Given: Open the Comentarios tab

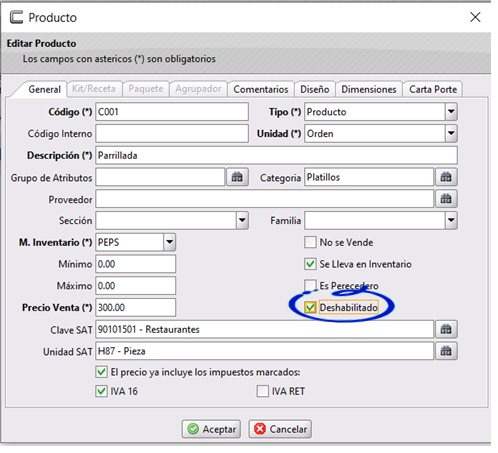Looking at the screenshot, I should click(261, 89).
